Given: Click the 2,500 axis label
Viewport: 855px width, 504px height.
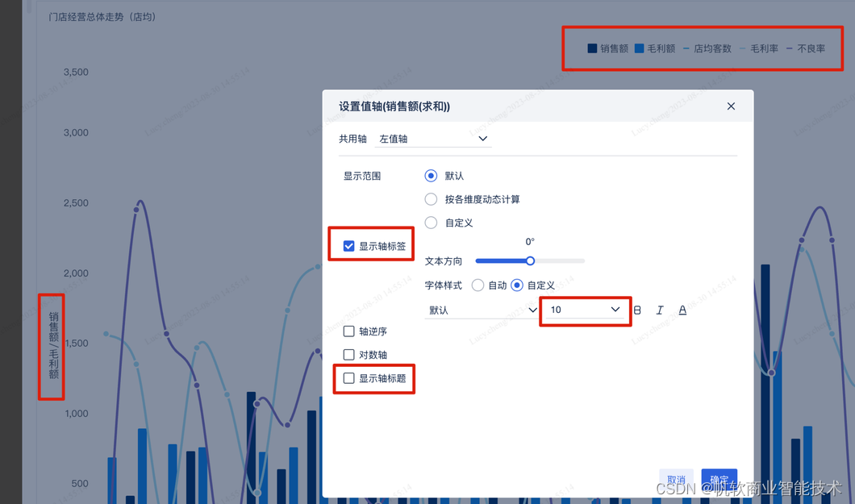Looking at the screenshot, I should [76, 202].
